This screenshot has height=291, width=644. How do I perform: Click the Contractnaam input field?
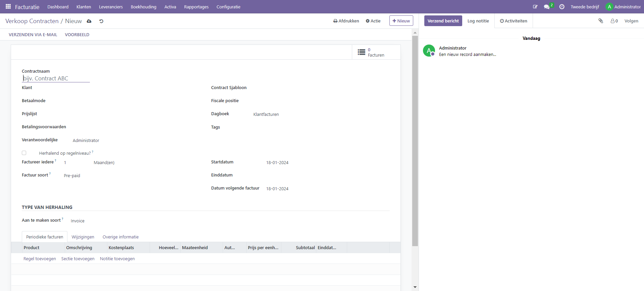coord(56,78)
